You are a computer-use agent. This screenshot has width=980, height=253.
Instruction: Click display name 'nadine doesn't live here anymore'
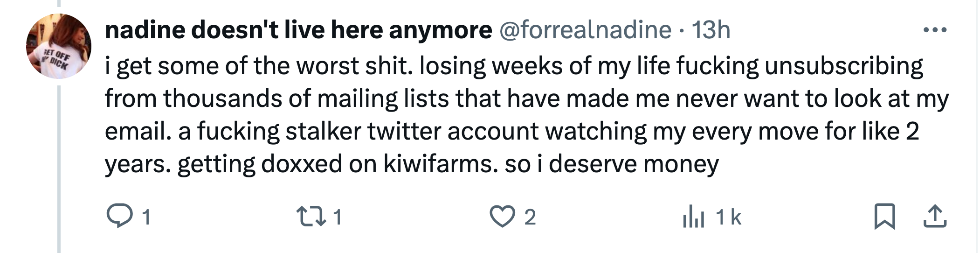tap(298, 30)
